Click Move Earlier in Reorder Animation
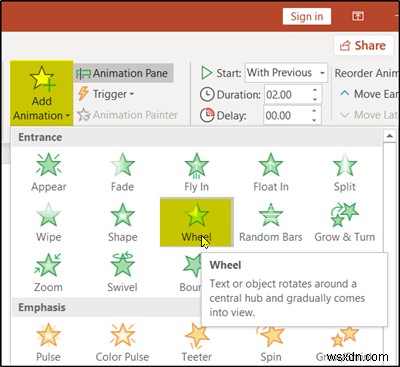Viewport: 400px width, 367px height. [368, 94]
